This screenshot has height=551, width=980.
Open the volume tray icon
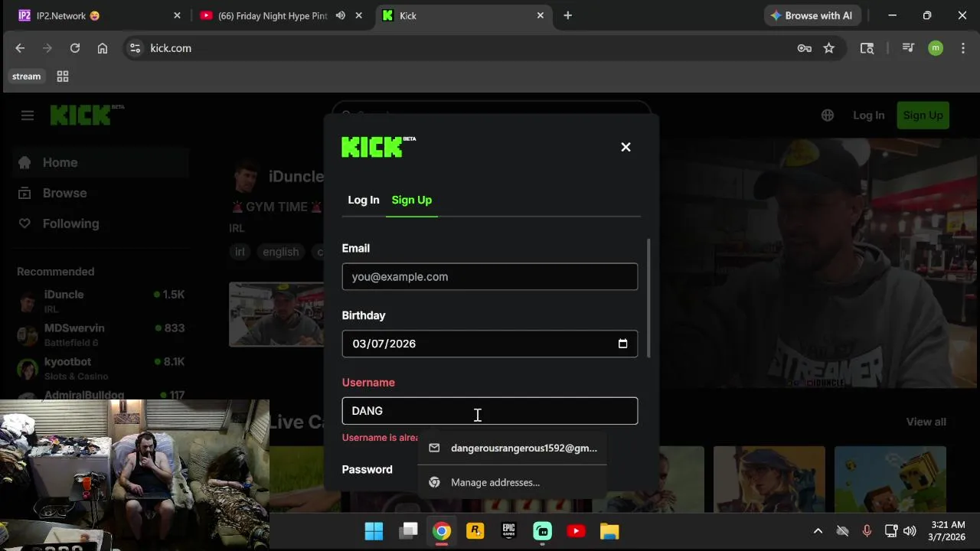pos(910,531)
